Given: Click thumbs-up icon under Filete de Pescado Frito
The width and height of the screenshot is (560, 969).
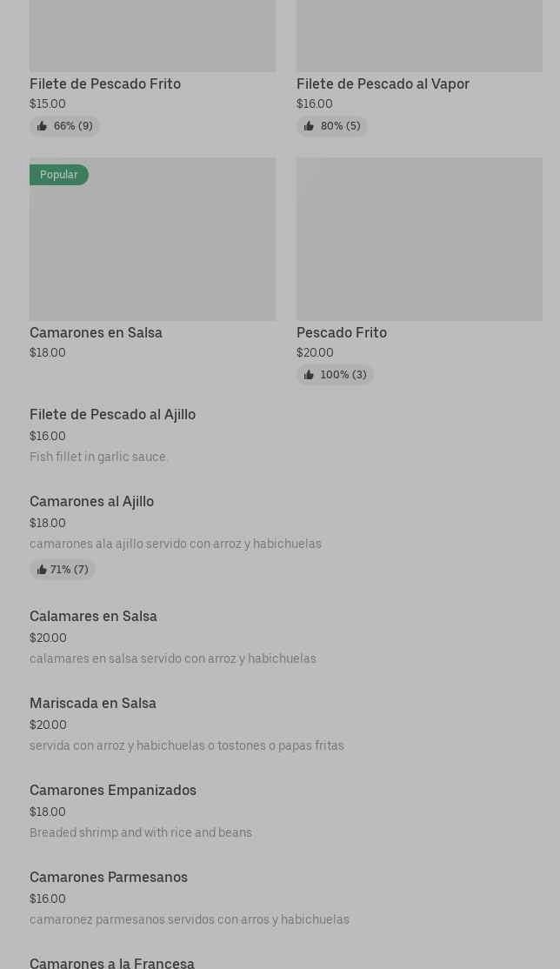Looking at the screenshot, I should point(42,126).
